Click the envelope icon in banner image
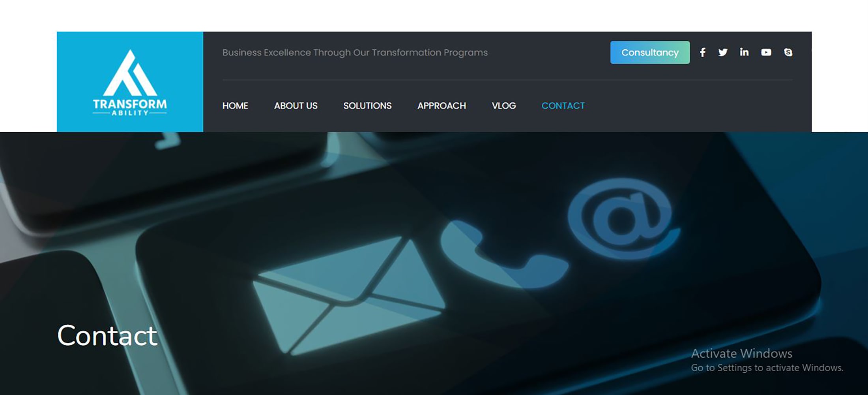Viewport: 868px width, 395px height. (x=348, y=295)
